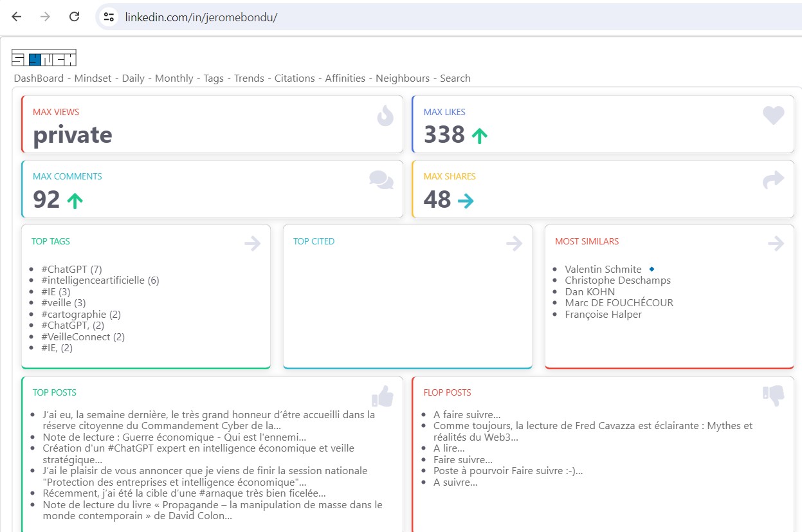Click the thumbs up icon in Top Posts
The width and height of the screenshot is (802, 532).
pyautogui.click(x=382, y=396)
